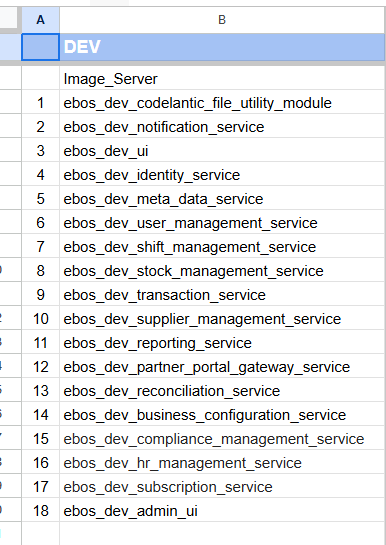Click ebos_dev_compliance_management_service cell
This screenshot has height=545, width=386.
(222, 439)
